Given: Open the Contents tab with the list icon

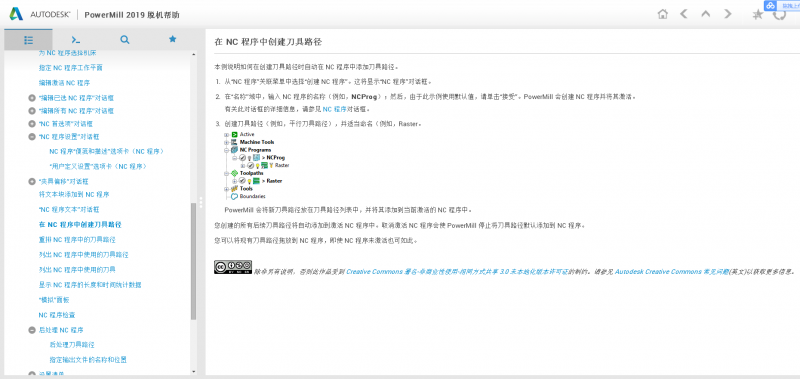Looking at the screenshot, I should click(x=28, y=39).
